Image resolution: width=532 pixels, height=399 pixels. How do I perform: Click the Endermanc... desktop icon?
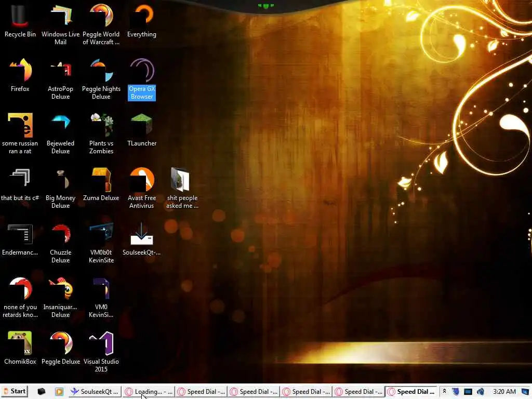20,239
